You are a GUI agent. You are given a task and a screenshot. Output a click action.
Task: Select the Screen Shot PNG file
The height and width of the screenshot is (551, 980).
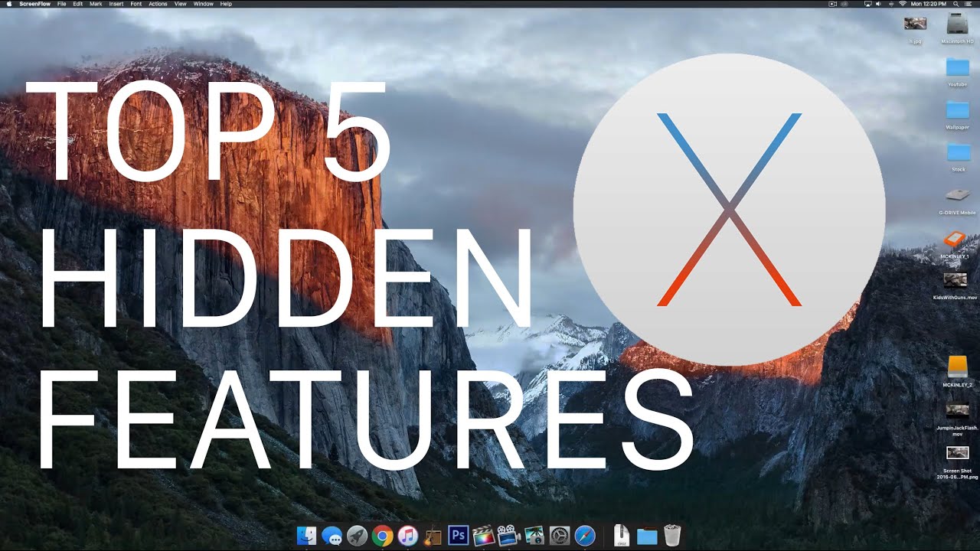pyautogui.click(x=958, y=453)
